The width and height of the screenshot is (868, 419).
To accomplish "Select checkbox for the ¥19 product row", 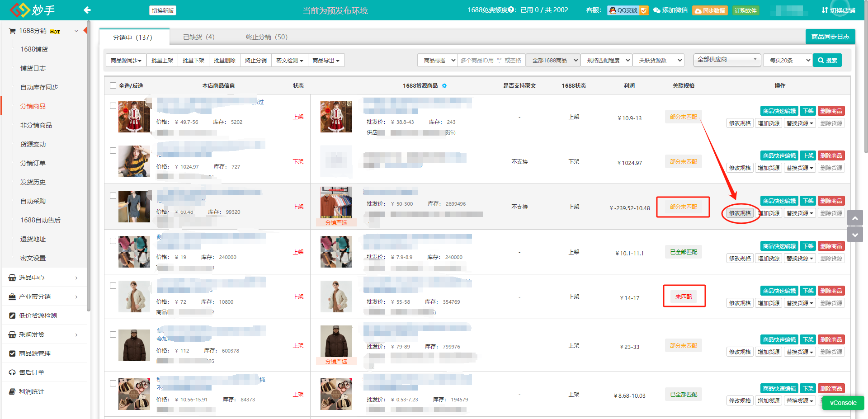I will pyautogui.click(x=113, y=241).
